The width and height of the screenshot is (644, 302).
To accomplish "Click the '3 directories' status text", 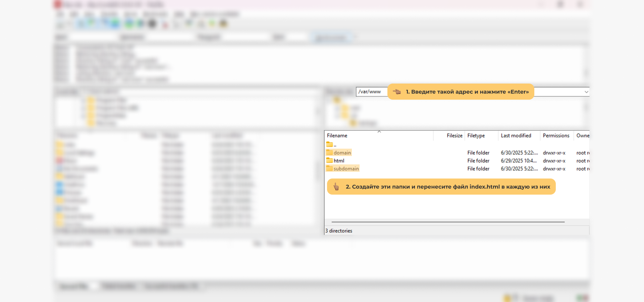I will (339, 231).
